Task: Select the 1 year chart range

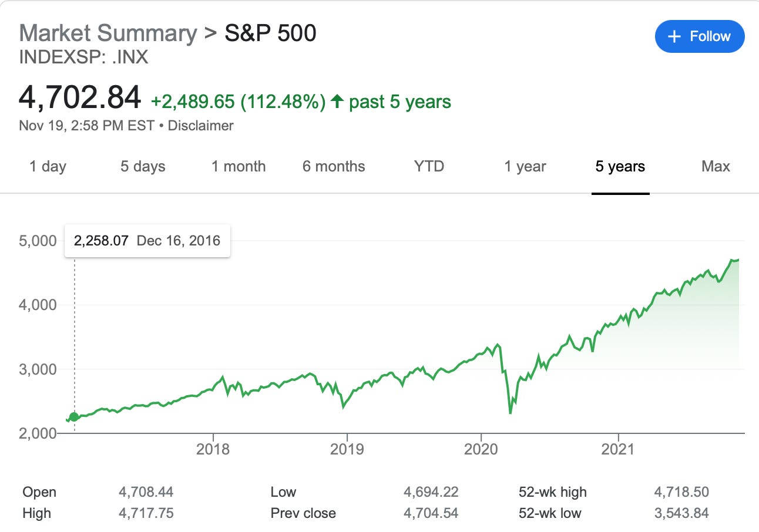Action: (x=524, y=166)
